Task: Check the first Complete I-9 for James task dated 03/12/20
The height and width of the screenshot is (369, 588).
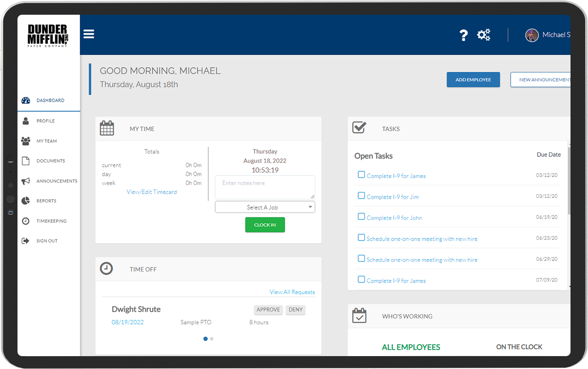Action: click(361, 175)
